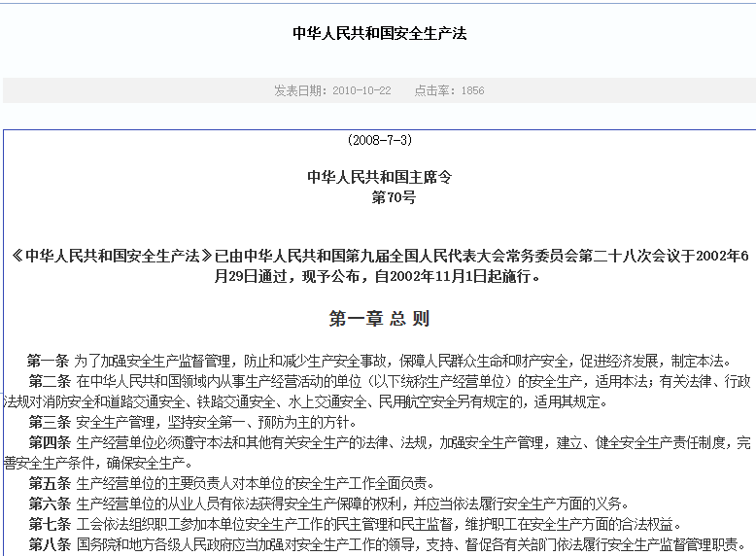Click the line 善安全生产条件，确保安全生产
756x556 pixels.
[x=98, y=463]
